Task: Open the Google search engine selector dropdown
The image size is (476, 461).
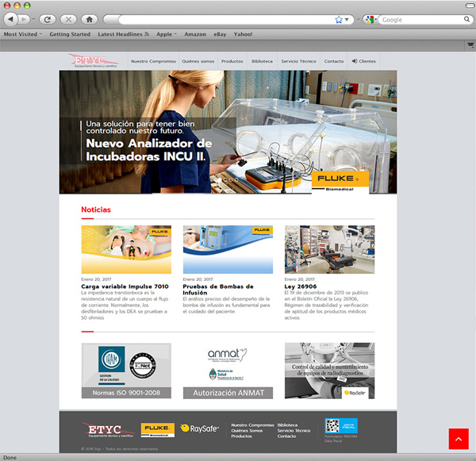Action: click(370, 19)
